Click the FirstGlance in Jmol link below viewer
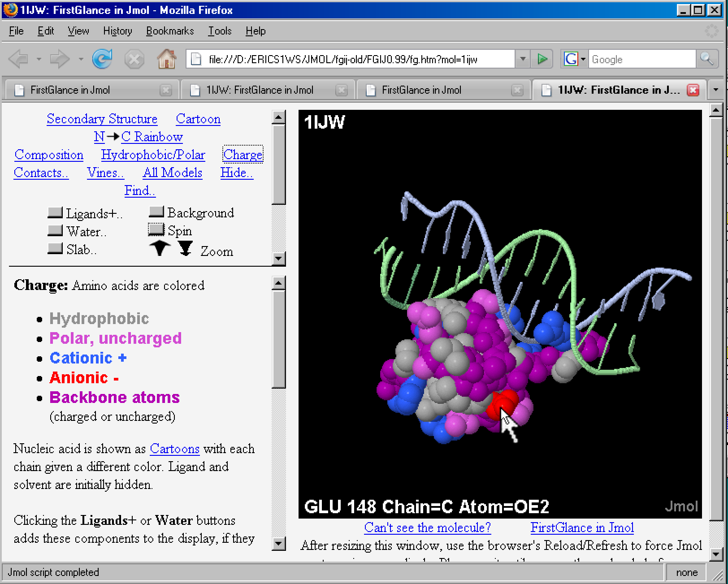728x584 pixels. coord(582,528)
